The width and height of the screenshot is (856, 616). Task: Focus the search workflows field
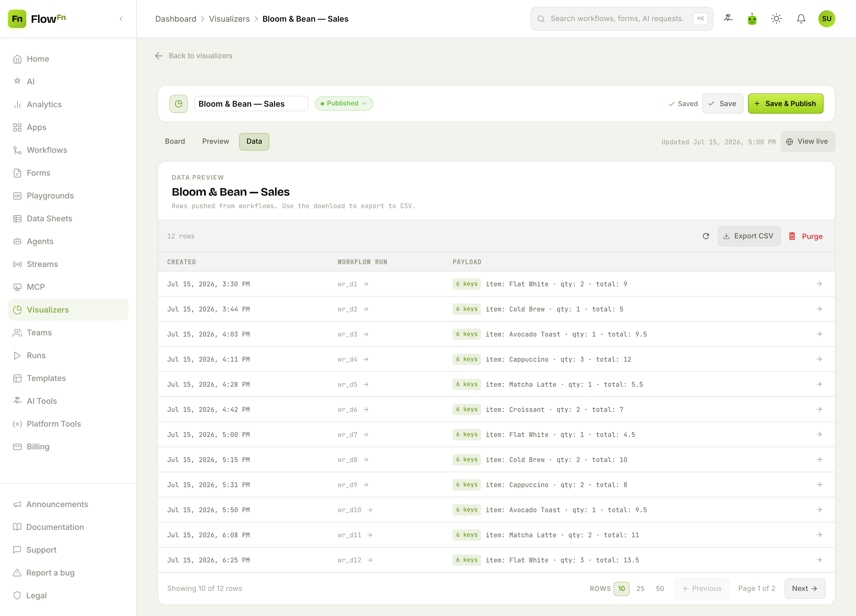click(622, 19)
